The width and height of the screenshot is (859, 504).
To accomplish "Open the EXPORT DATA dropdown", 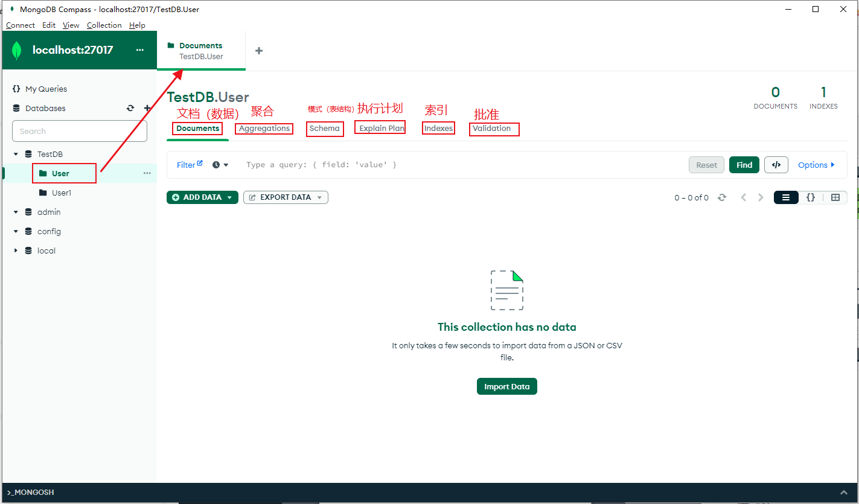I will pyautogui.click(x=286, y=197).
